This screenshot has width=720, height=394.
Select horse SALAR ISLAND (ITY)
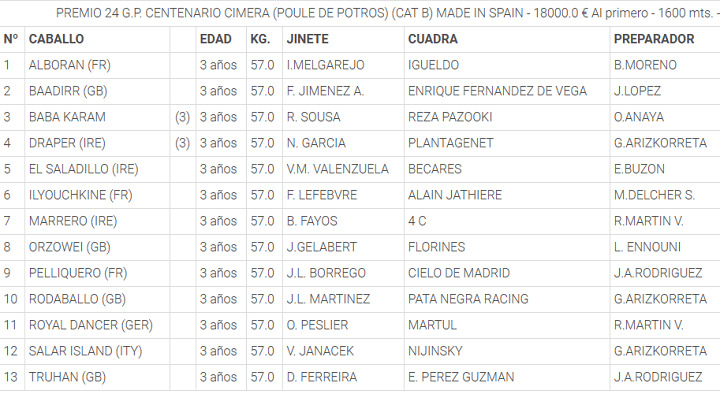click(x=85, y=351)
